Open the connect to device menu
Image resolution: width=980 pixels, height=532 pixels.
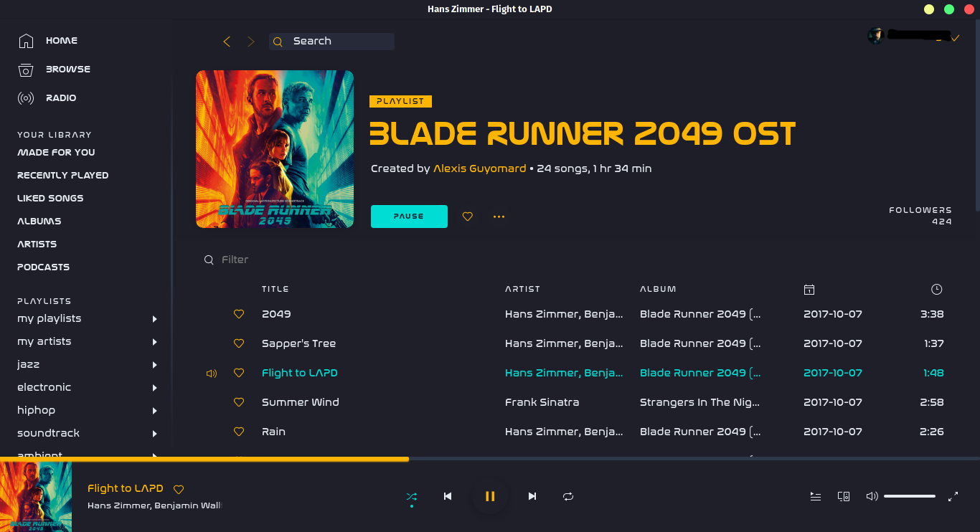pos(844,496)
